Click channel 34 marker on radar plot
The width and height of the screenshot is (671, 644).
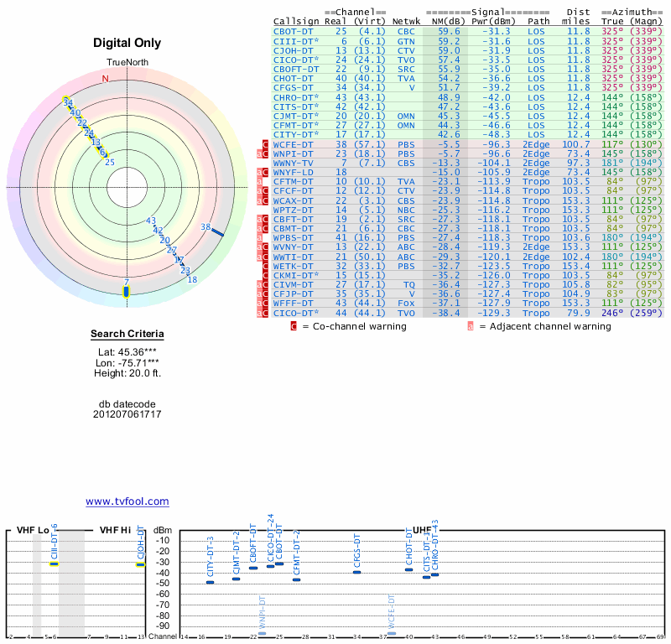pyautogui.click(x=67, y=102)
